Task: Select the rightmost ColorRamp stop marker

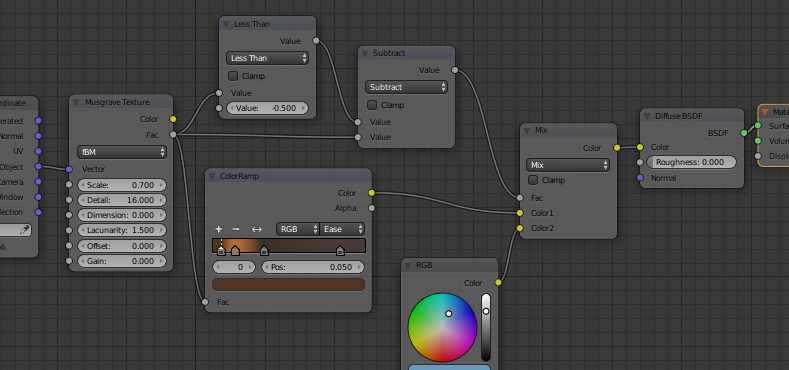Action: point(340,250)
